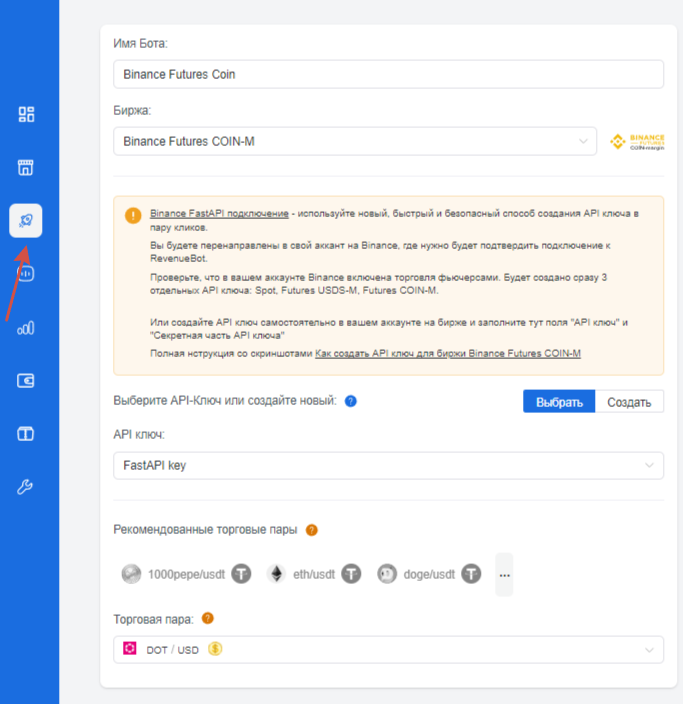Click help icon next to recommended trading pairs
The width and height of the screenshot is (683, 704).
[312, 530]
